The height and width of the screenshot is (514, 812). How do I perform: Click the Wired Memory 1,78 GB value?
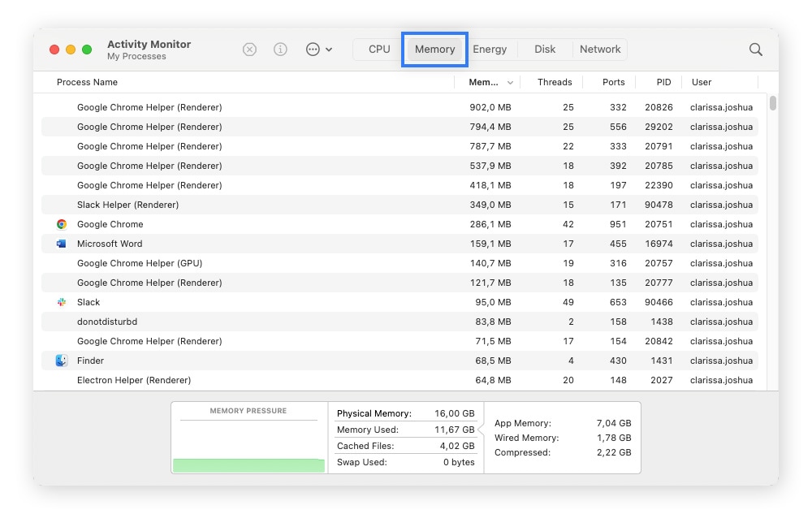tap(614, 438)
